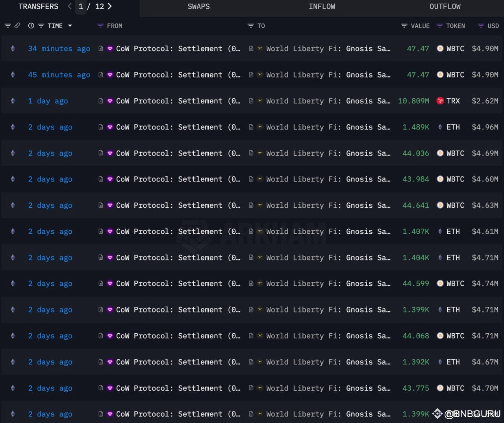Click the CoW Protocol logo in the 43.984 WBTC row
Screen dimensions: 504x423
[x=110, y=179]
